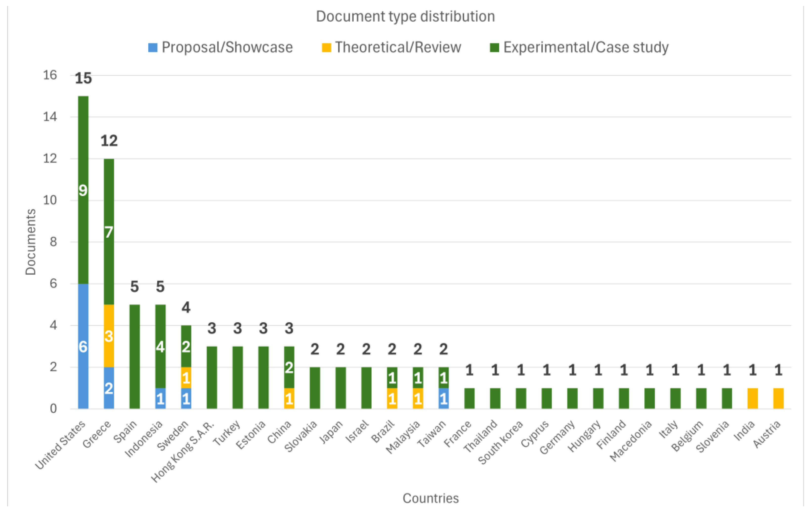Click the Documents vertical axis title

(31, 242)
